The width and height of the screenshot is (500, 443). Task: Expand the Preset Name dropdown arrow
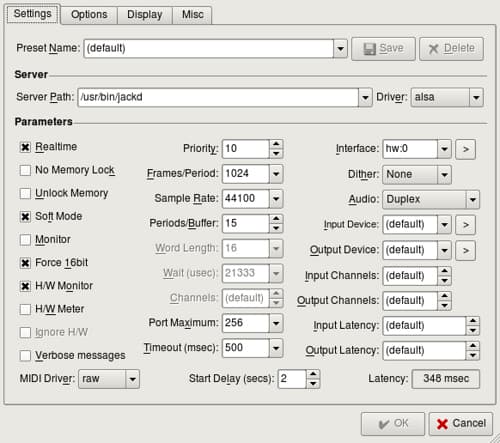[340, 49]
